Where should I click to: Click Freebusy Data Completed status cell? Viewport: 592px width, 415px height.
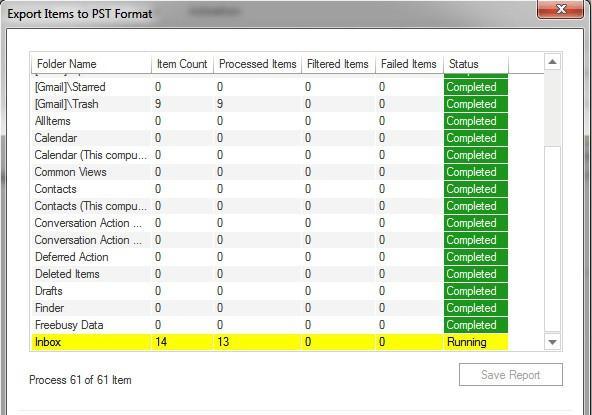(x=476, y=325)
